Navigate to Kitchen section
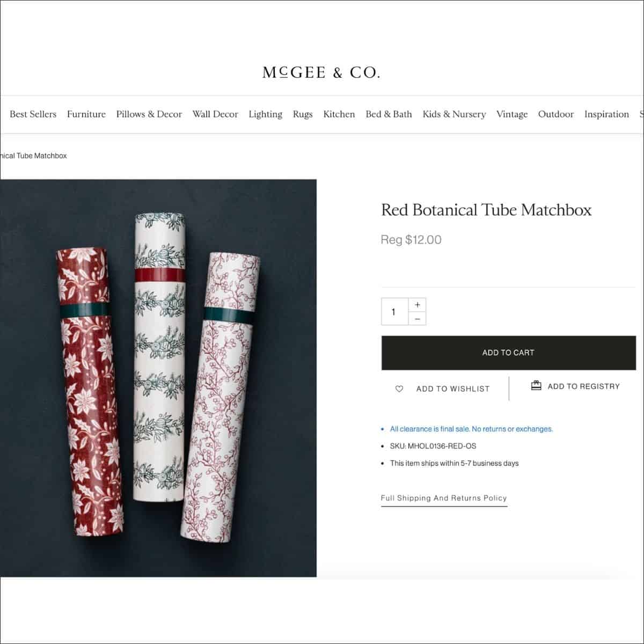The image size is (644, 644). point(339,114)
